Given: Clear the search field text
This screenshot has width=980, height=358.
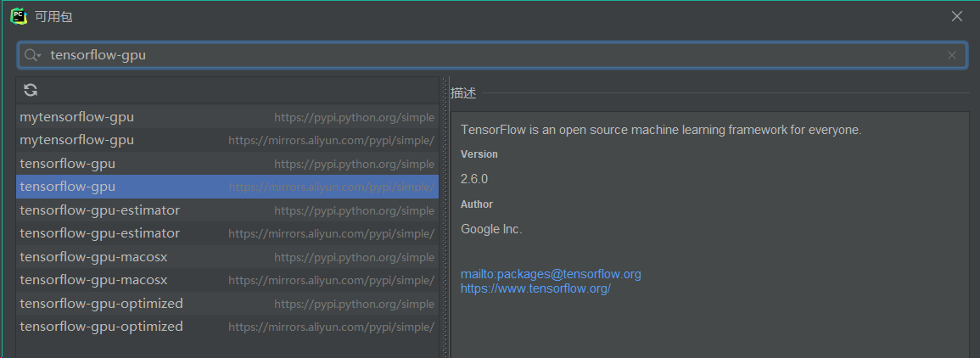Looking at the screenshot, I should tap(952, 55).
